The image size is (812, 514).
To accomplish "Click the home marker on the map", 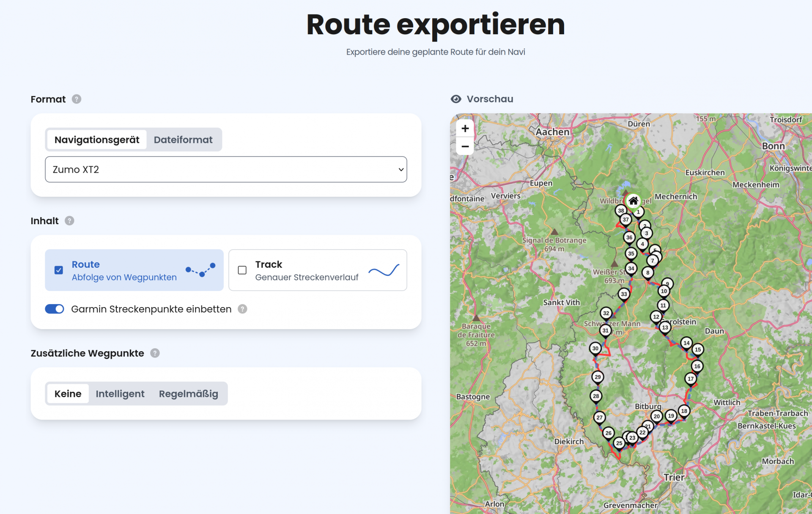I will tap(633, 201).
